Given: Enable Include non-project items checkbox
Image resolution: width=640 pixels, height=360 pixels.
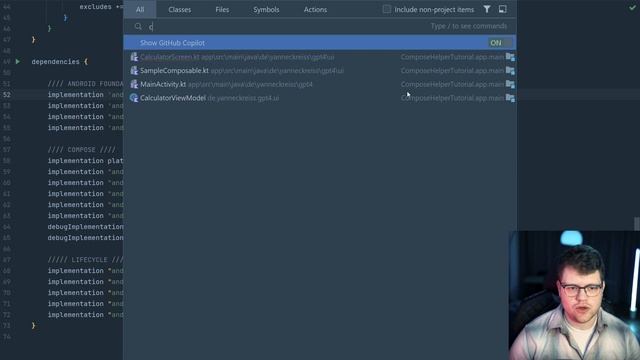Looking at the screenshot, I should (387, 9).
